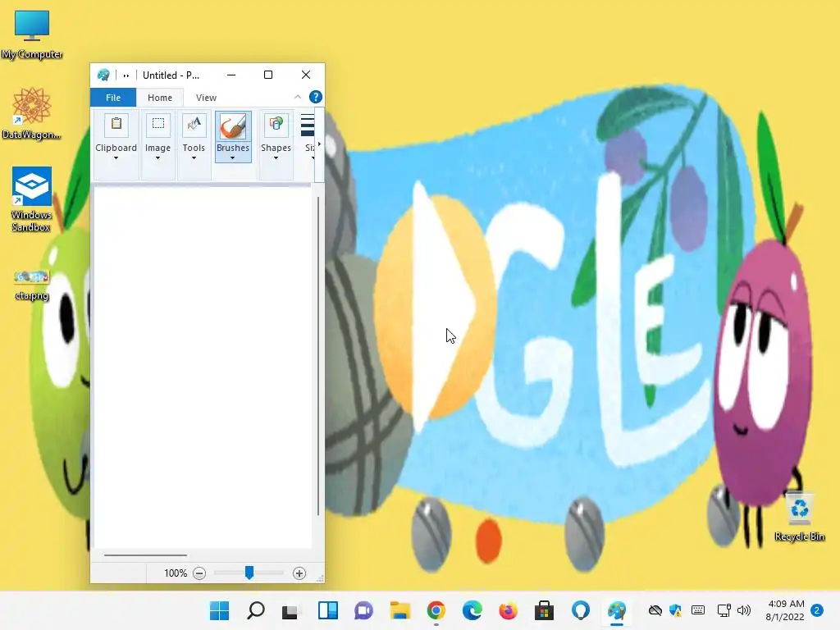Open Windows Security tray icon
This screenshot has width=840, height=630.
676,610
